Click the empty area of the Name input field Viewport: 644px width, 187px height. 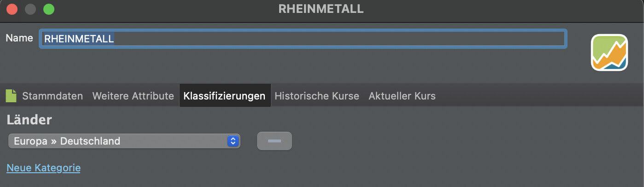point(340,39)
